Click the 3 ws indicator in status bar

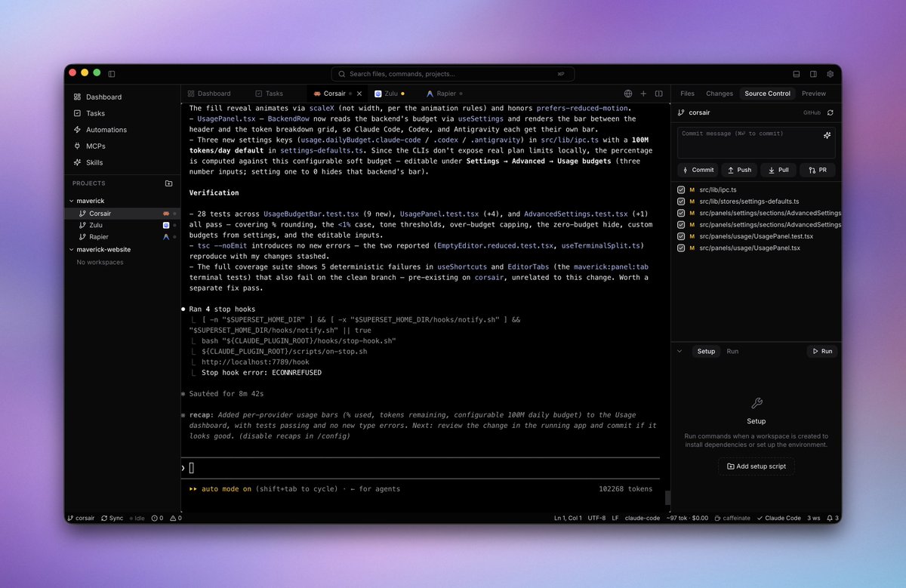(x=813, y=519)
